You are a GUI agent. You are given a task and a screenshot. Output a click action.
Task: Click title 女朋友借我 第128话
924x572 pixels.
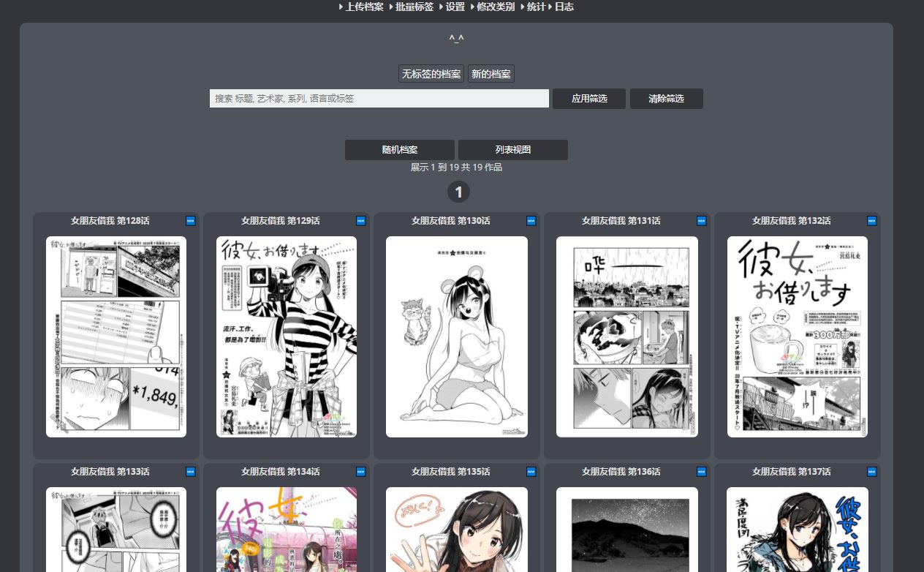[x=110, y=221]
